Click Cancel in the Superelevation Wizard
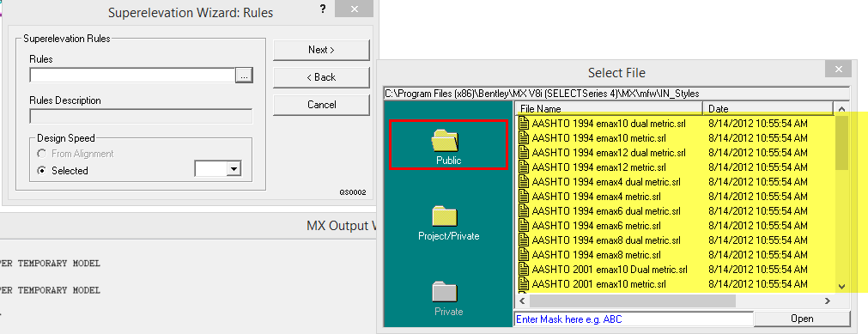The image size is (868, 334). pyautogui.click(x=321, y=105)
